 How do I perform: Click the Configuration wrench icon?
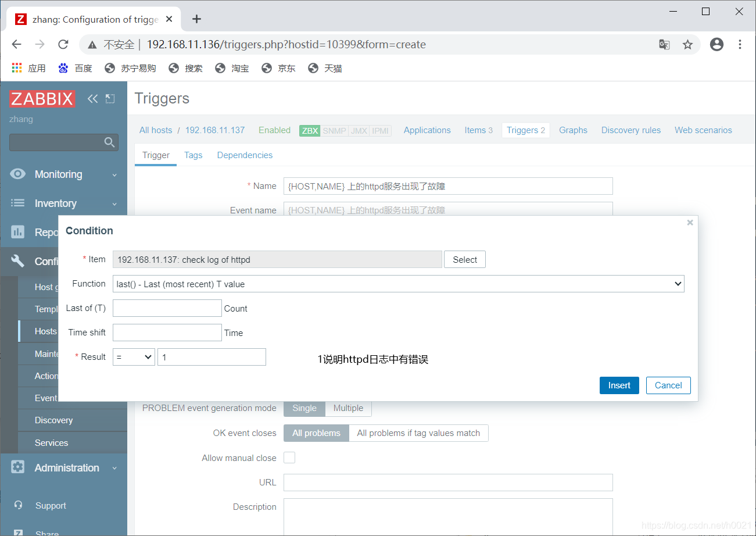click(18, 261)
